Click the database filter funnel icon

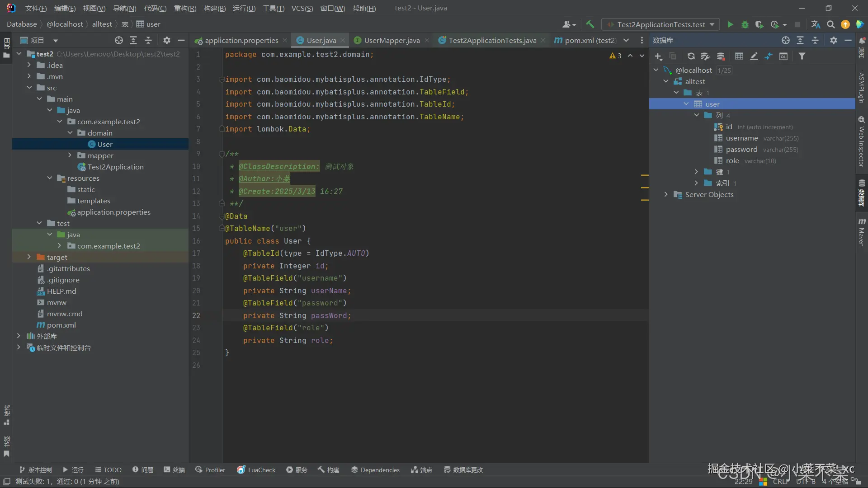[x=802, y=56]
